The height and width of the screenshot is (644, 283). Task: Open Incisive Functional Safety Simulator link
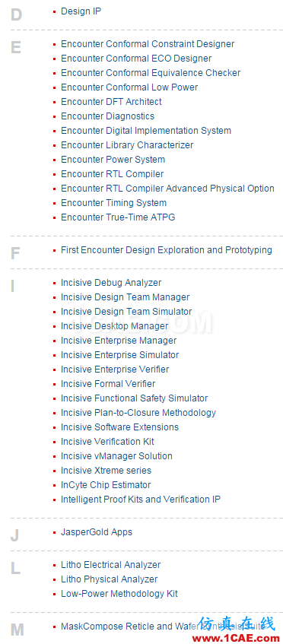click(x=135, y=398)
